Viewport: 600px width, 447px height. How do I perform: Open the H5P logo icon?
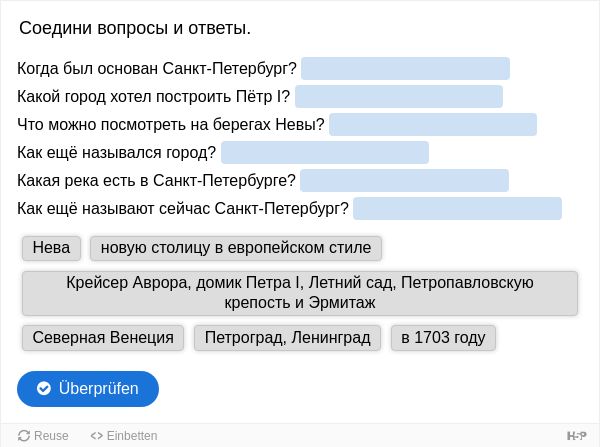click(577, 436)
